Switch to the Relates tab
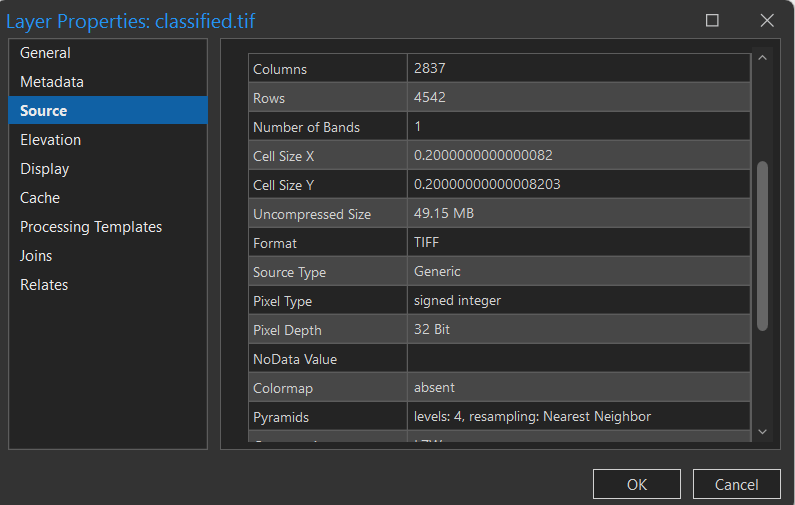 click(x=44, y=285)
